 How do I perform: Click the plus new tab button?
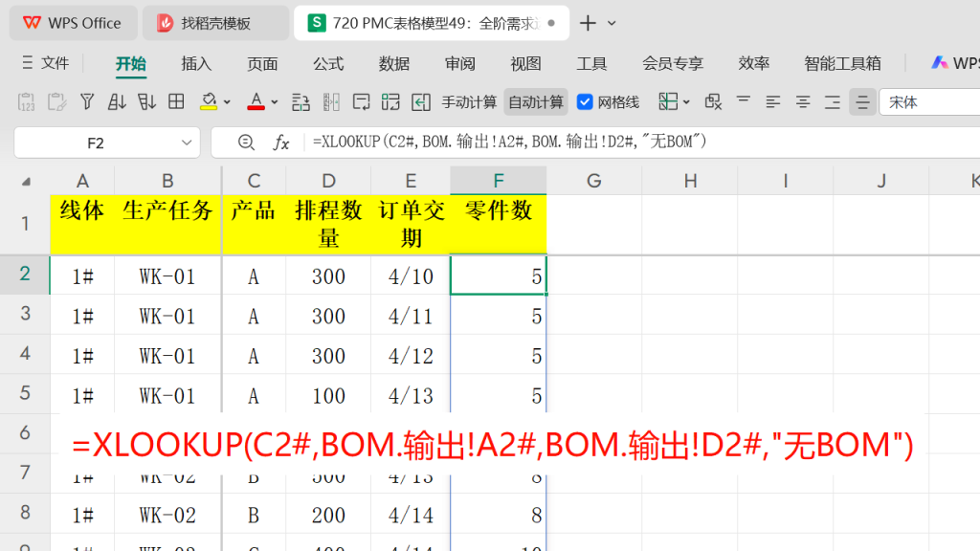588,23
